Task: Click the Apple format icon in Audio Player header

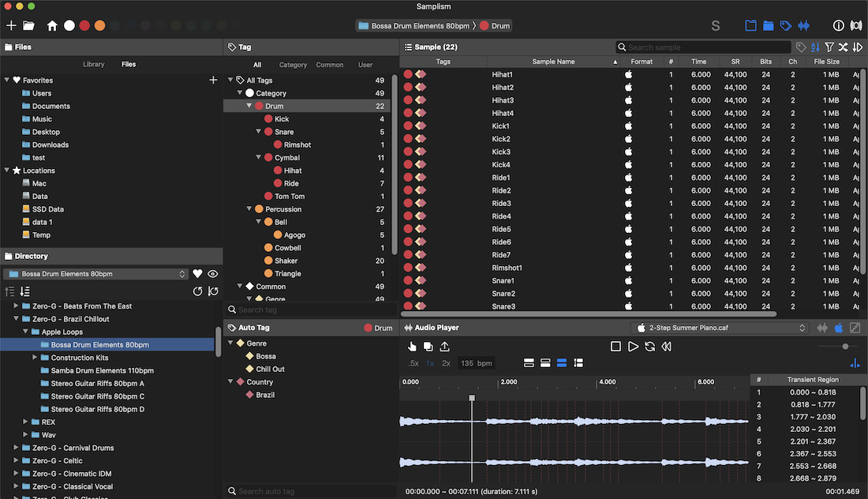Action: [839, 328]
